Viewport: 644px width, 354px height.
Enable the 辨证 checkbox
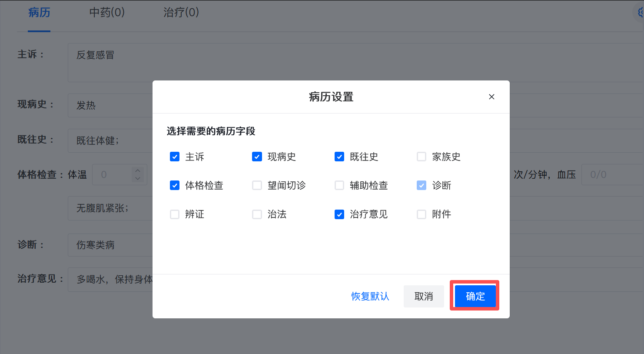(x=175, y=214)
